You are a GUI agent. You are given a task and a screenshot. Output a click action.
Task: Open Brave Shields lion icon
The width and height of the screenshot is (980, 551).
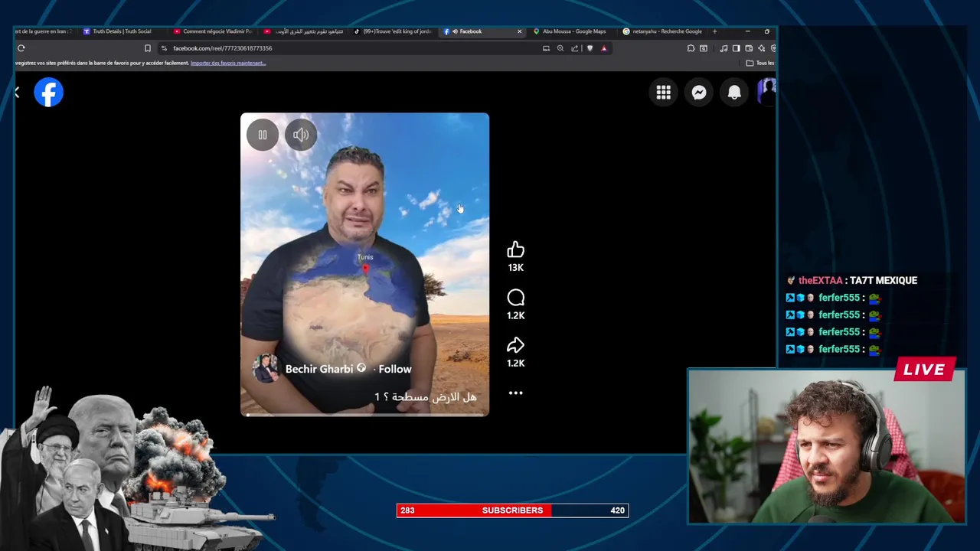click(590, 48)
